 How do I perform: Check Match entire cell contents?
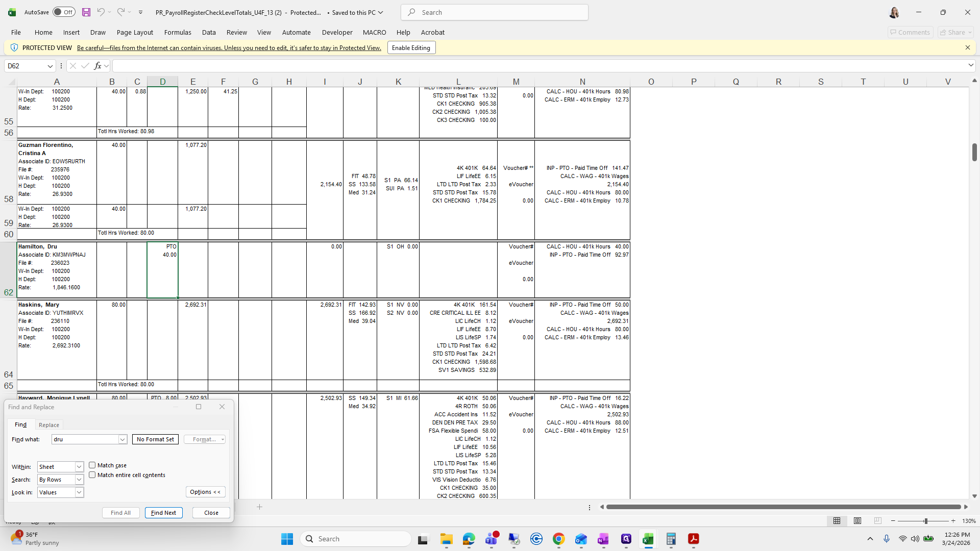point(92,474)
